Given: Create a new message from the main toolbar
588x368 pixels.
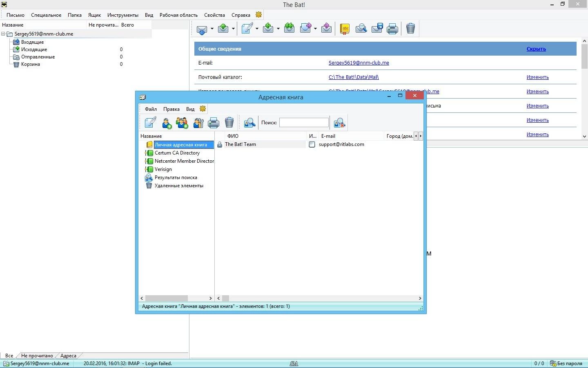Looking at the screenshot, I should point(247,28).
